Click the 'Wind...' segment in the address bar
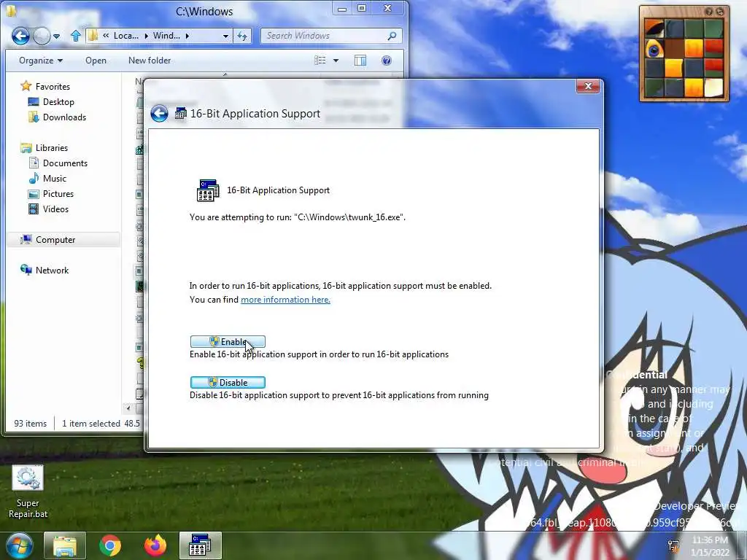 click(166, 36)
